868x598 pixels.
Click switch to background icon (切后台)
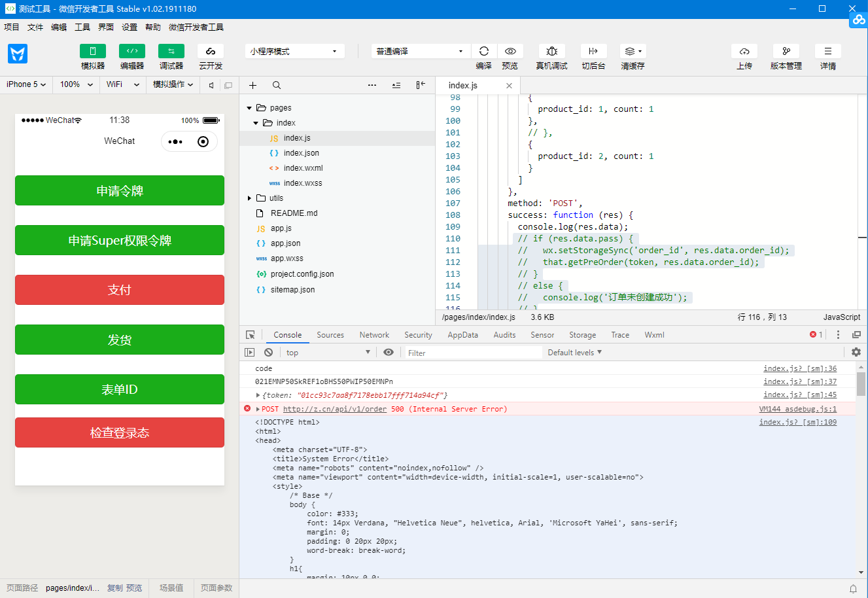tap(593, 51)
